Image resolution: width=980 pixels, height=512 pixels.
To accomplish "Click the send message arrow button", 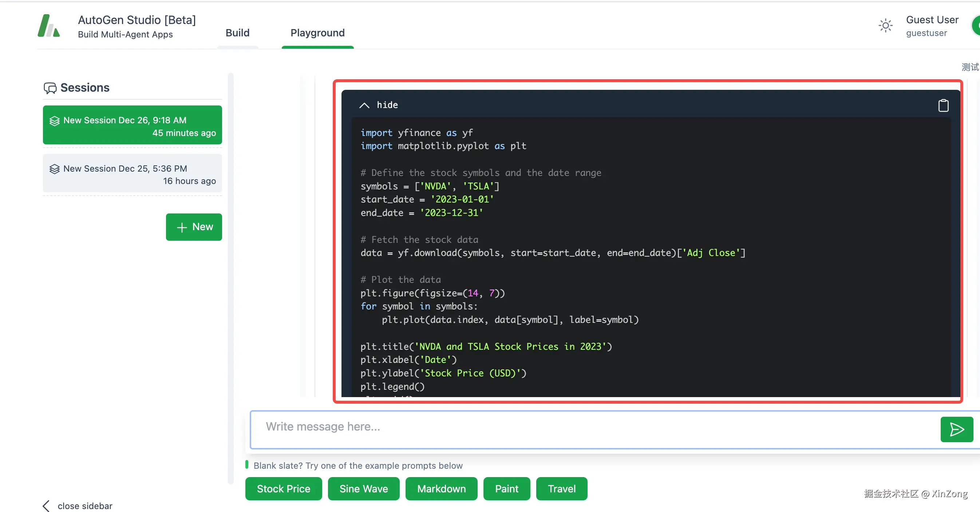I will point(956,429).
